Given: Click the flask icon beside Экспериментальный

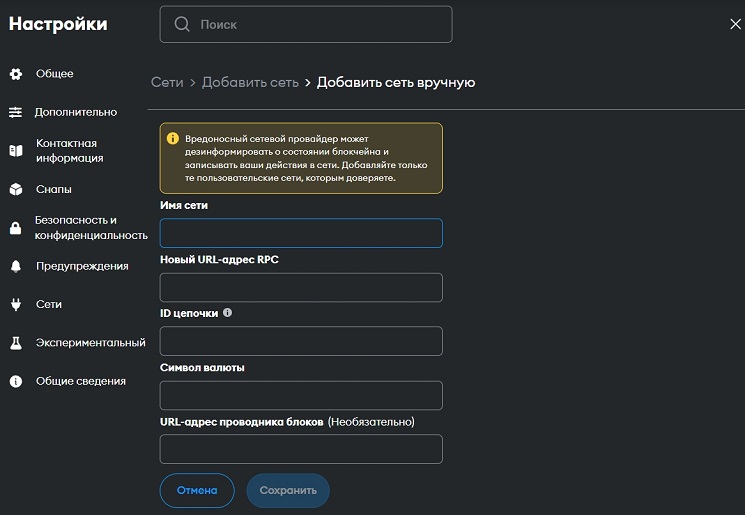Looking at the screenshot, I should click(x=16, y=343).
